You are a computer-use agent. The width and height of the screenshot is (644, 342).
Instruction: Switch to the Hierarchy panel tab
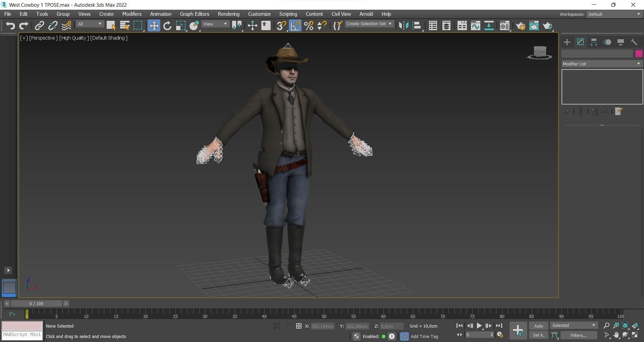tap(594, 42)
